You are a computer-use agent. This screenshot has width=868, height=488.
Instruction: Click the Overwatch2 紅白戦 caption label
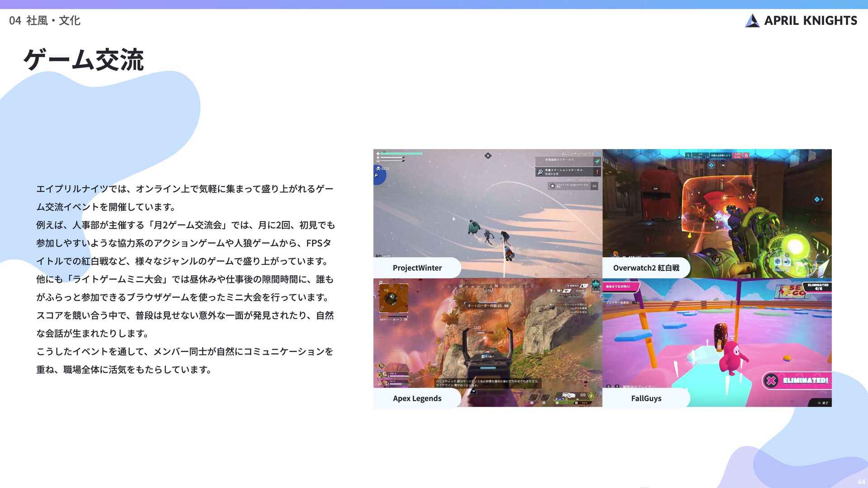[x=646, y=267]
